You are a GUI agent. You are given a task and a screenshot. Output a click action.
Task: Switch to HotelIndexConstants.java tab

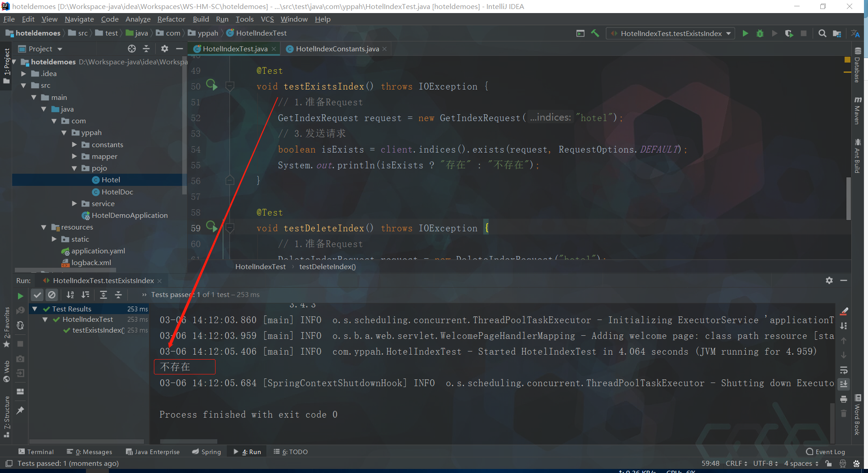pos(337,49)
